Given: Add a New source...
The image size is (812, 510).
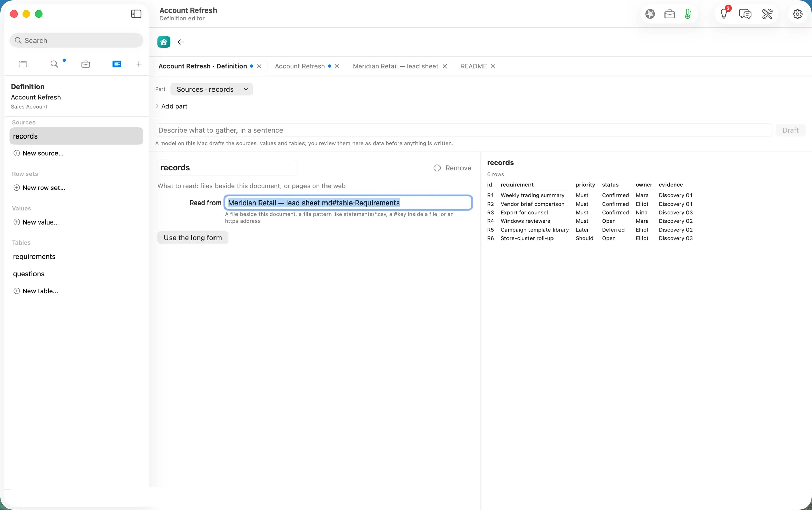Looking at the screenshot, I should 38,153.
